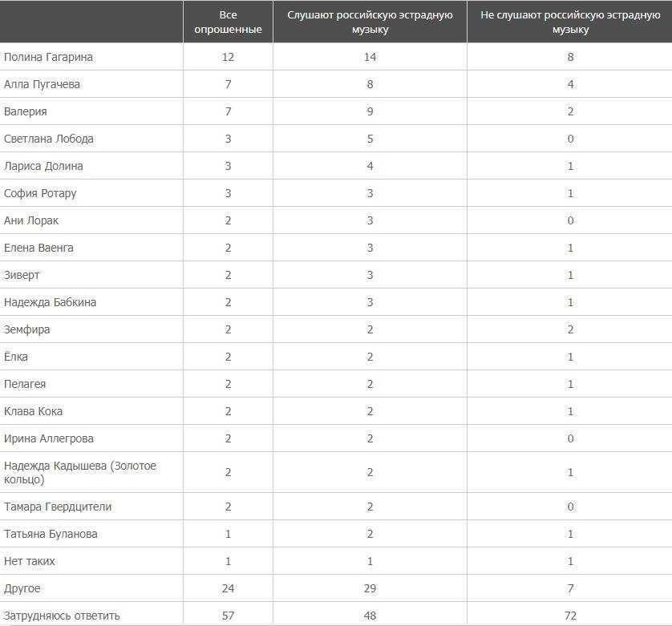Screen dimensions: 672x626
Task: Click the 'Все опрошенные' column header
Action: 228,22
